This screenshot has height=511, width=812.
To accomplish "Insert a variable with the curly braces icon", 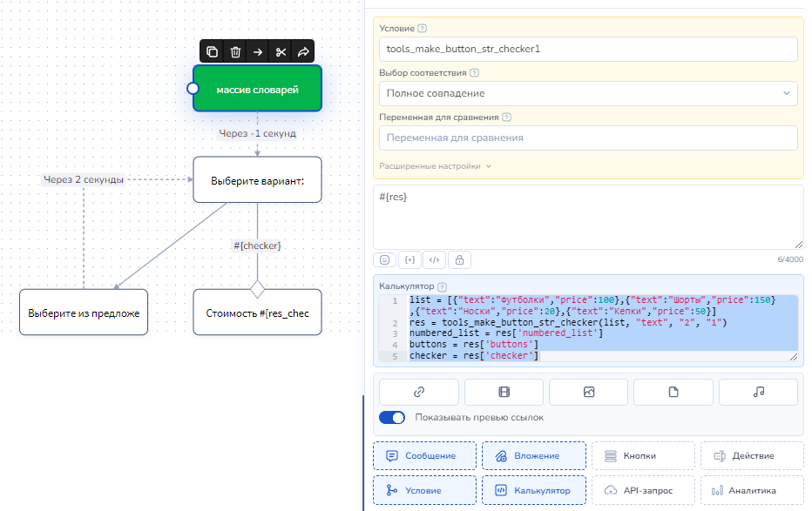I will (x=409, y=259).
